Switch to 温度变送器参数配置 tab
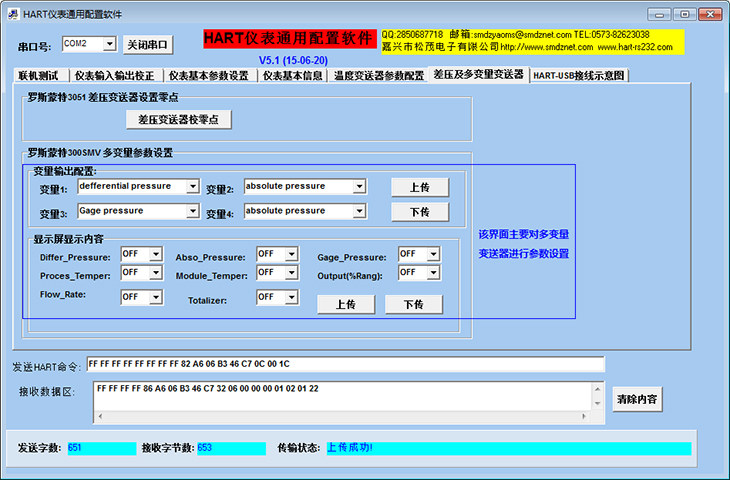730x480 pixels. 379,75
